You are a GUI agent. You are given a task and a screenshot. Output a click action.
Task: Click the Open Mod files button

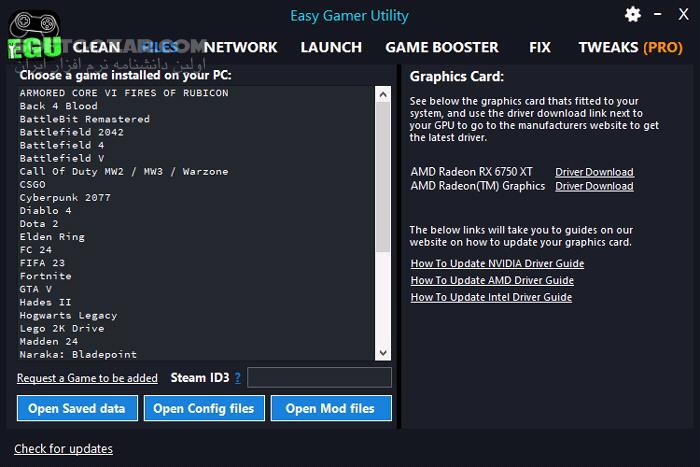331,408
